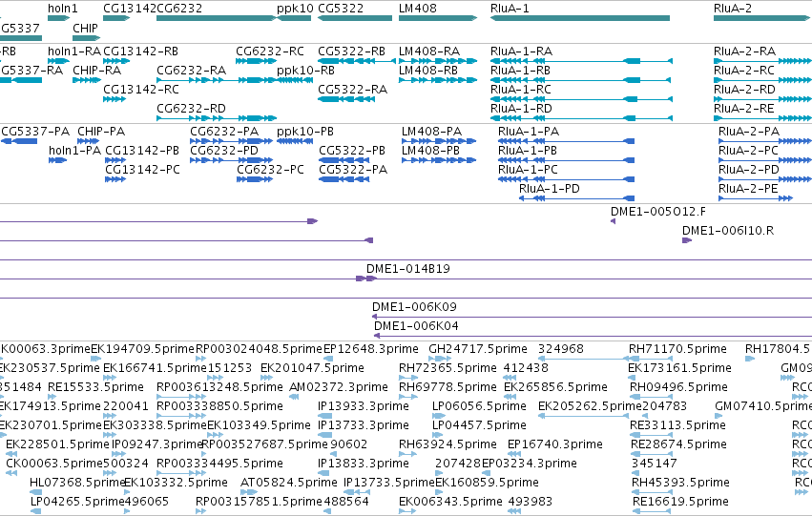Select the RluA-2 gene label

(x=732, y=9)
